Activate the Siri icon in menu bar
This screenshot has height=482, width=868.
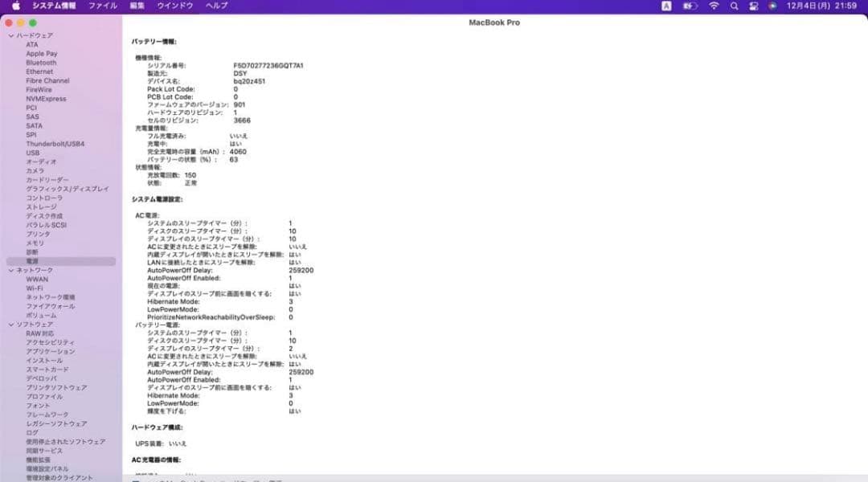(772, 6)
